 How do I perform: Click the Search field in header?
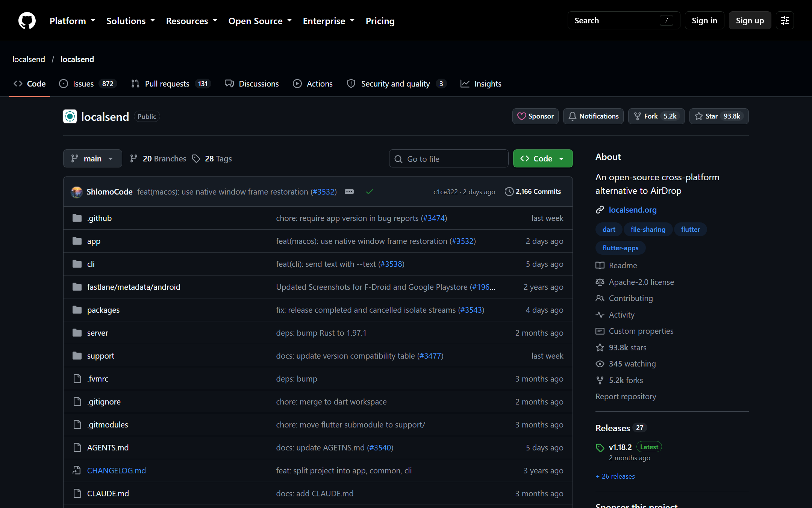pyautogui.click(x=624, y=21)
